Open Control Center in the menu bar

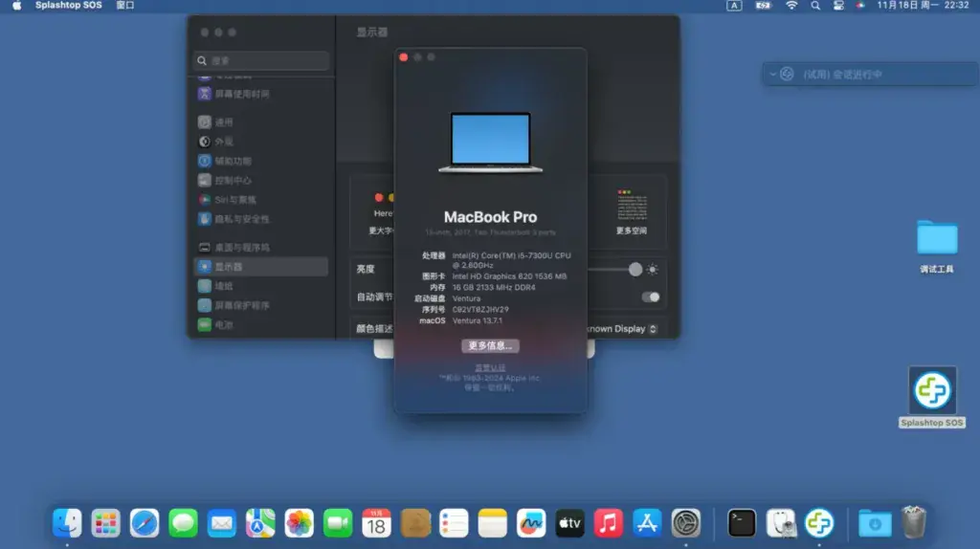pyautogui.click(x=838, y=6)
